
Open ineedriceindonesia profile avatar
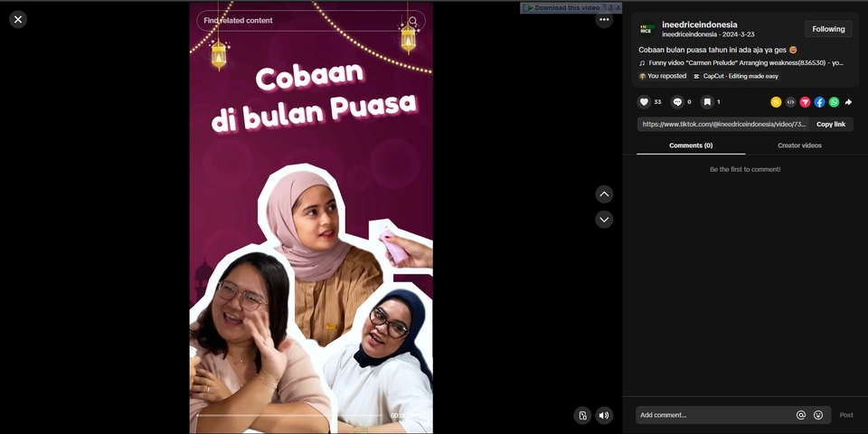(647, 29)
